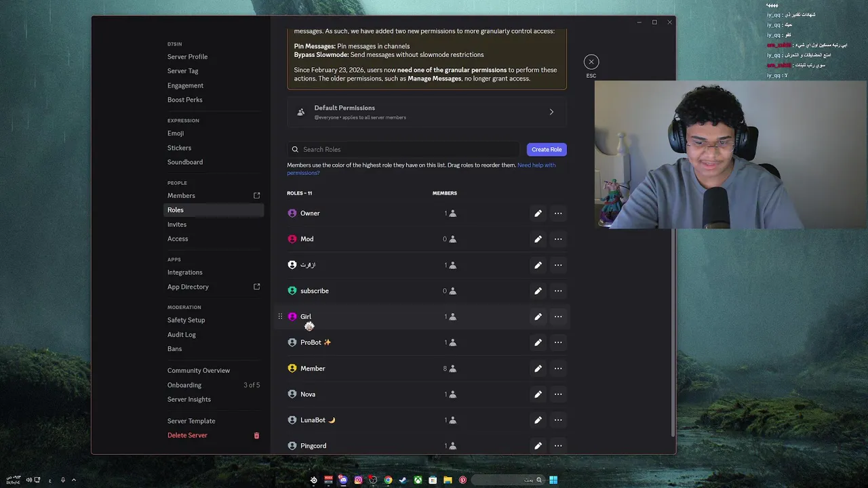Open File Explorer from taskbar
The width and height of the screenshot is (868, 488).
(x=448, y=480)
